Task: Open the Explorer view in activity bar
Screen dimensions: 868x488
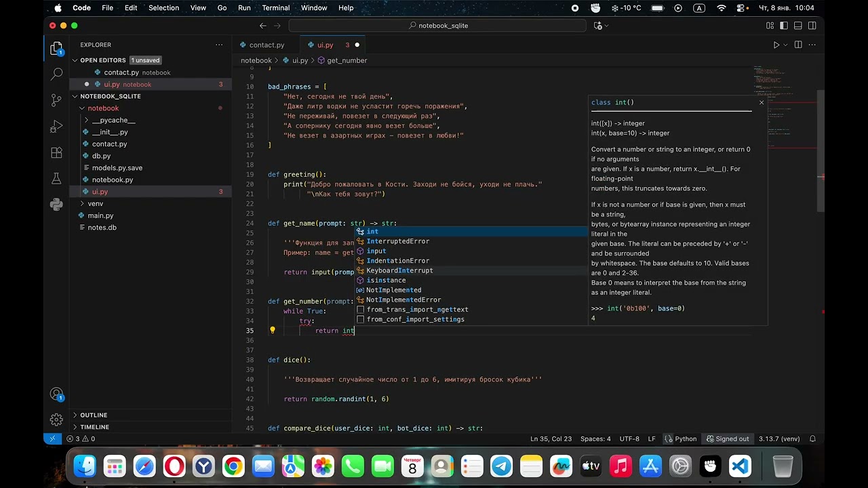Action: (x=57, y=49)
